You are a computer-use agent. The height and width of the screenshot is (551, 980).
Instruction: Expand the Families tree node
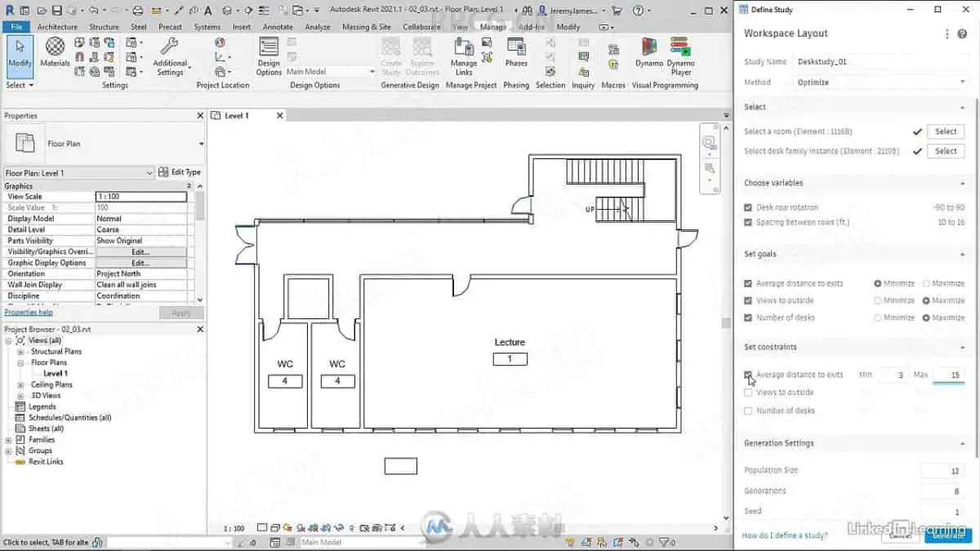pyautogui.click(x=9, y=439)
